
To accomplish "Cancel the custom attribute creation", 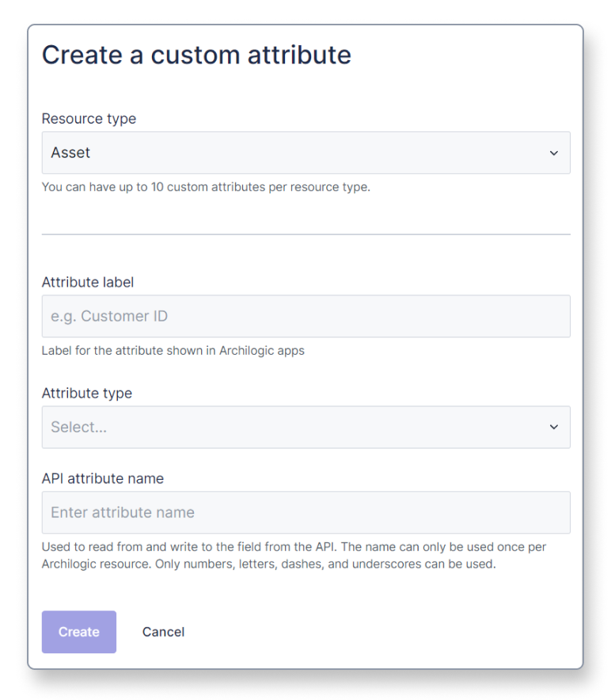I will point(163,632).
